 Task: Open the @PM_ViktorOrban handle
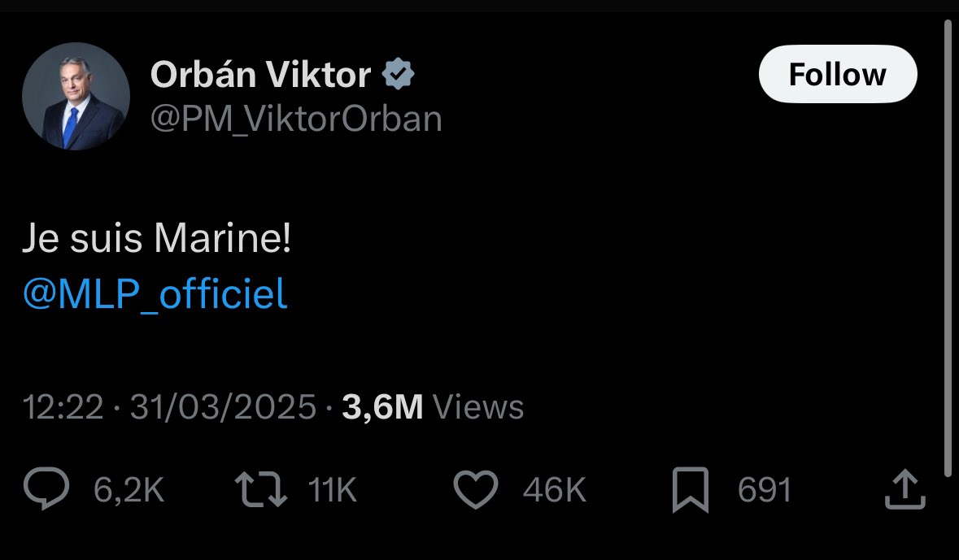(296, 119)
